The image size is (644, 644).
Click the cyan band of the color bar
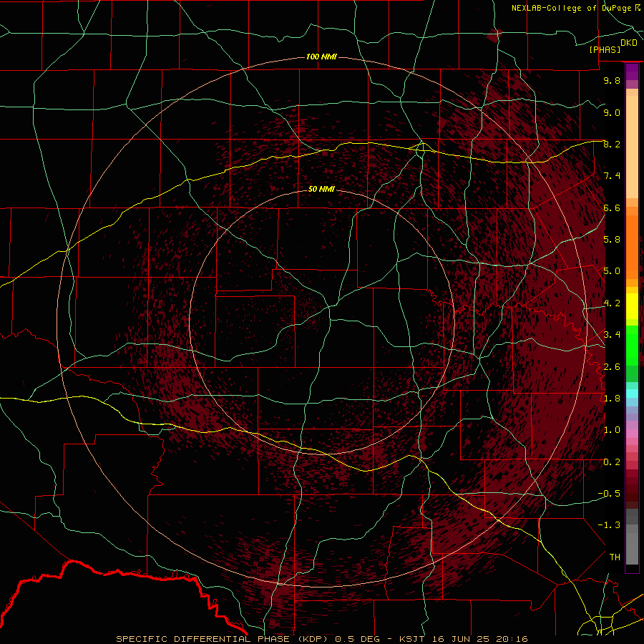click(x=632, y=394)
